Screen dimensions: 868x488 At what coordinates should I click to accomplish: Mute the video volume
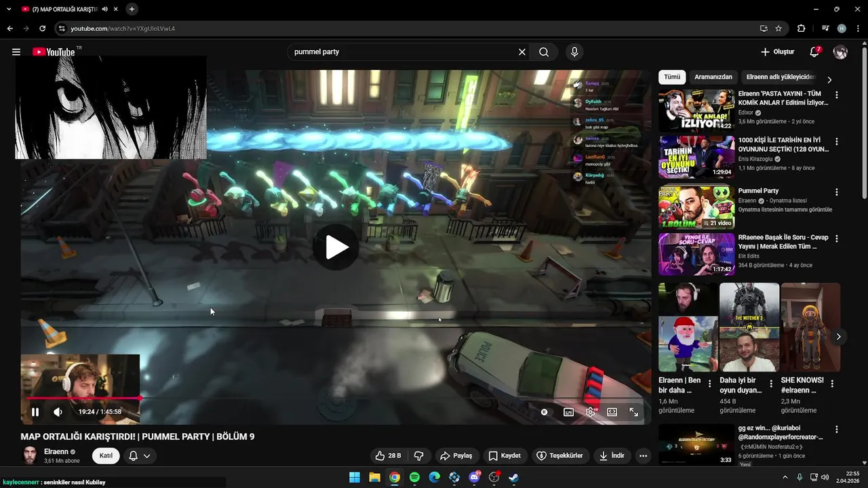[x=58, y=411]
